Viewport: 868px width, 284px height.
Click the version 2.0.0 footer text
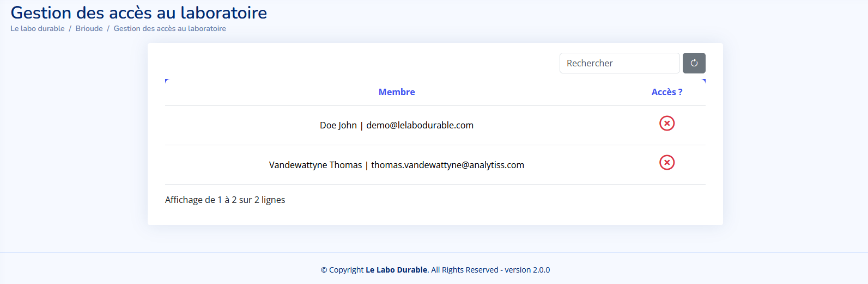527,270
